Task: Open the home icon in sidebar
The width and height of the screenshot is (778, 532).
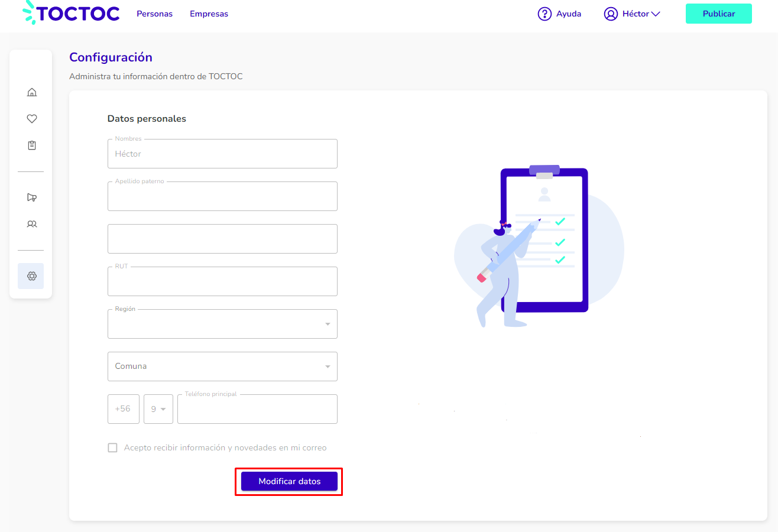Action: pyautogui.click(x=32, y=92)
